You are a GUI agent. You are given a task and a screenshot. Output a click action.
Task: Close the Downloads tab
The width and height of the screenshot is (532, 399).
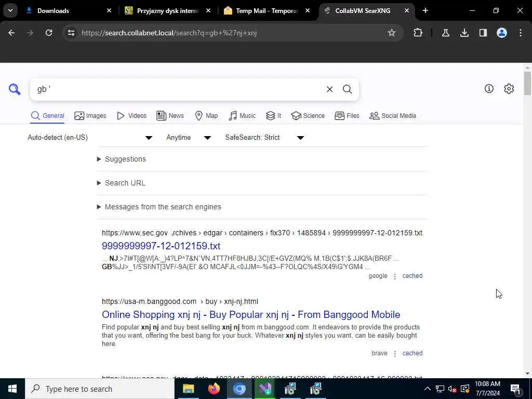109,11
